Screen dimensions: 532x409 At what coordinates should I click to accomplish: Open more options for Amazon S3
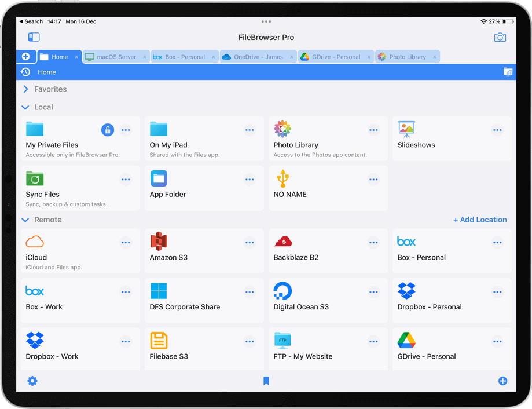point(250,242)
